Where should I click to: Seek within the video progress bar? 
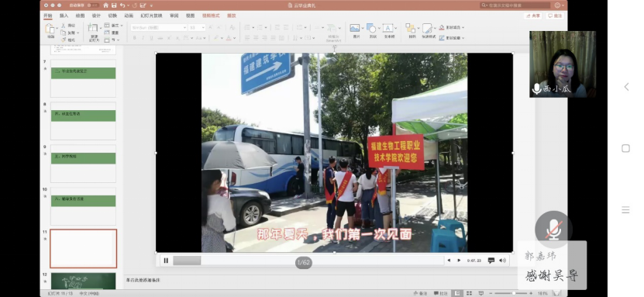coord(308,261)
